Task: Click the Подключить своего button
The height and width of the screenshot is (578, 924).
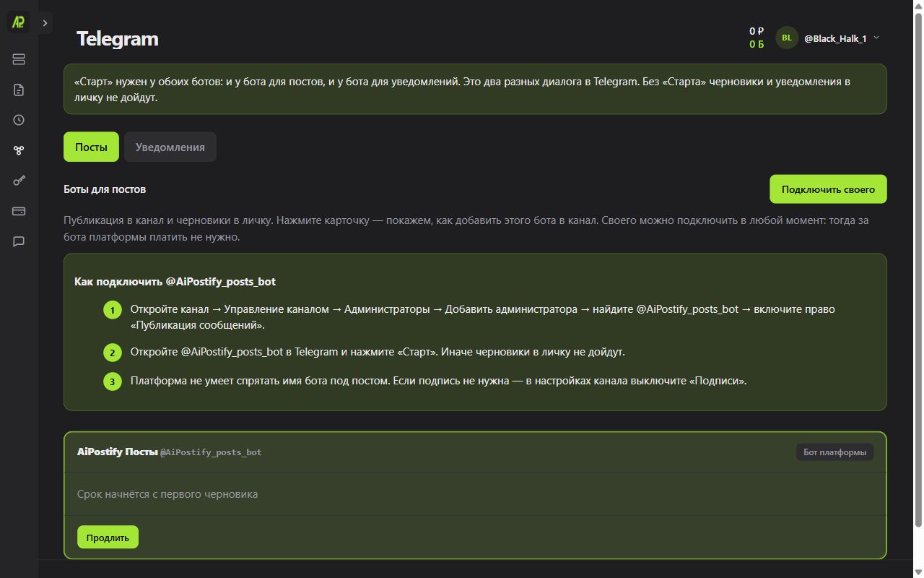Action: 828,189
